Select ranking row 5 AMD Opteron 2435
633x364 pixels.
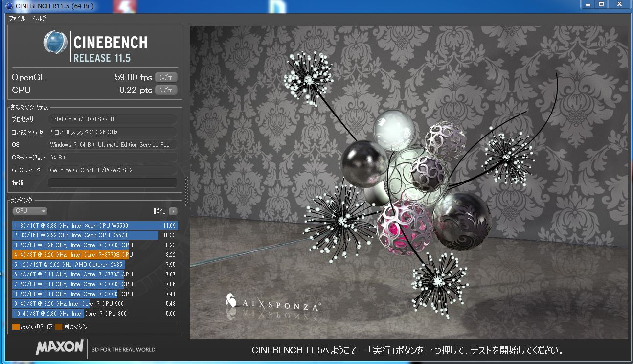pos(95,265)
